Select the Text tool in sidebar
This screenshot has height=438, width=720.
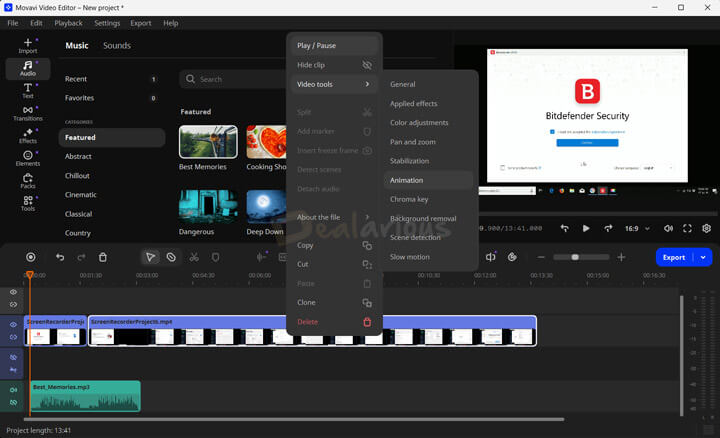(x=27, y=92)
